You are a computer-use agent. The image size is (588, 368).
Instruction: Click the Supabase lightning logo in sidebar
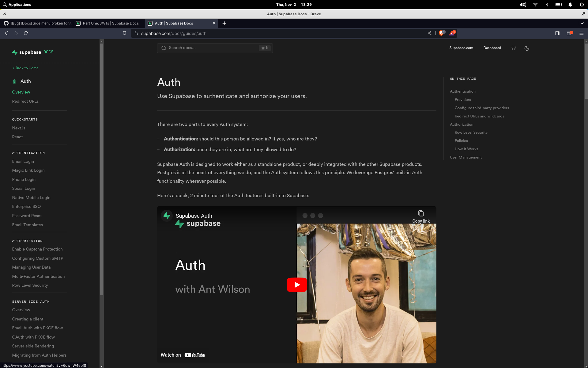pos(15,52)
